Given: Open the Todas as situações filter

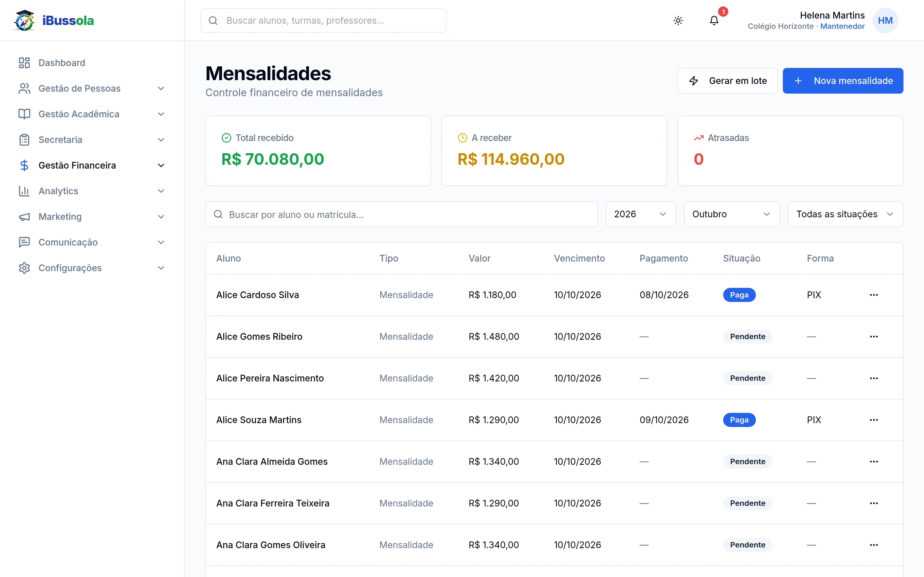Looking at the screenshot, I should point(845,214).
